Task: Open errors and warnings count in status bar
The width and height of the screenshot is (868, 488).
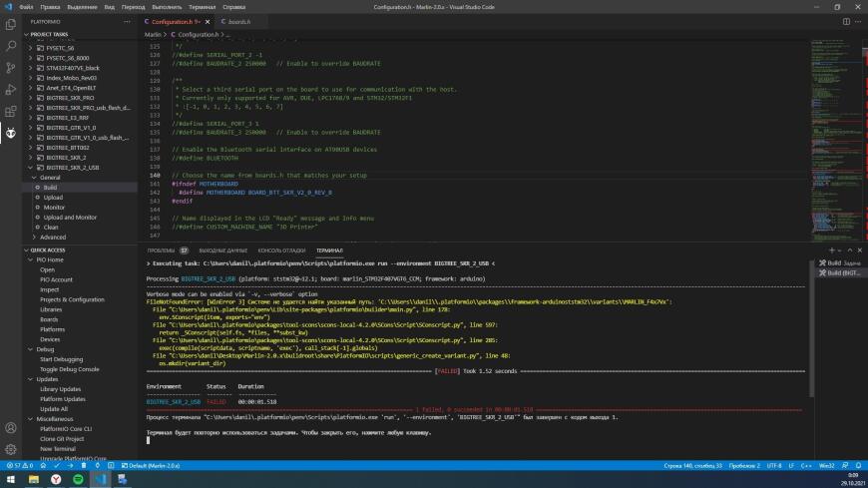Action: (x=19, y=466)
